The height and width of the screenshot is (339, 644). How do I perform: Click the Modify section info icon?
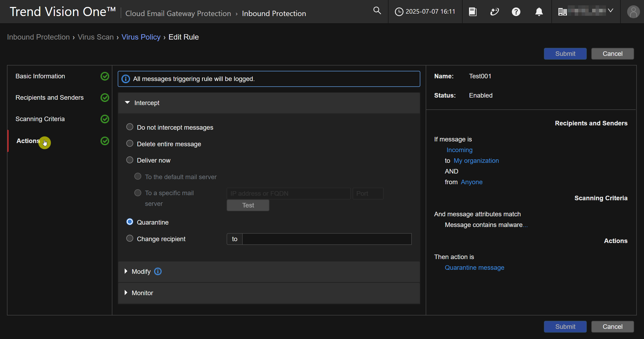click(x=158, y=271)
